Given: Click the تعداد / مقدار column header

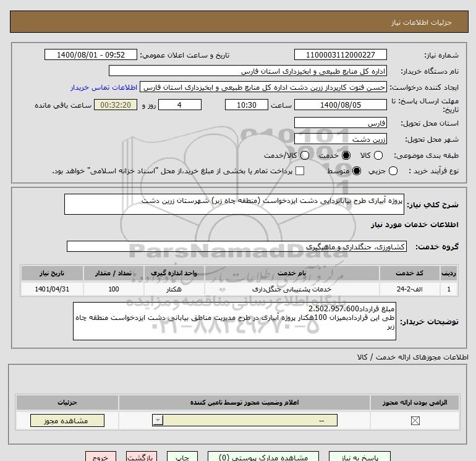Looking at the screenshot, I should [114, 273].
